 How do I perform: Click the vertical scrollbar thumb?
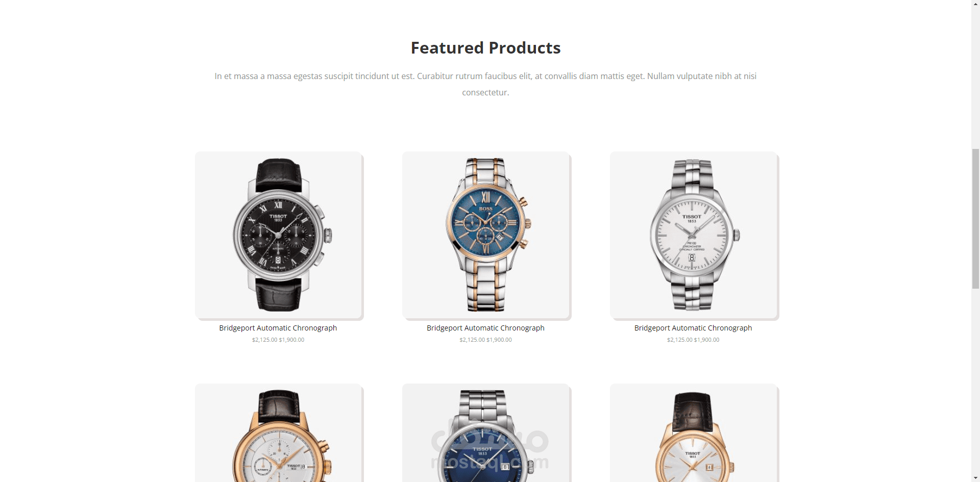(975, 218)
